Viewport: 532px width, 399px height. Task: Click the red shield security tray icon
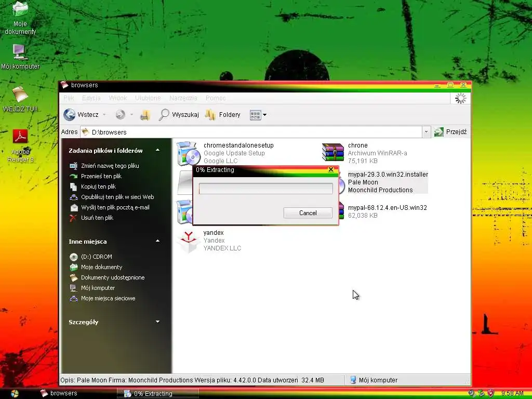(x=490, y=393)
